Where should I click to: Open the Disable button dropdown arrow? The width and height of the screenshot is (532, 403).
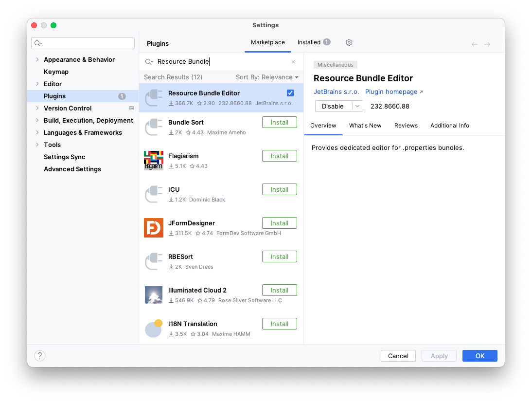pyautogui.click(x=358, y=106)
